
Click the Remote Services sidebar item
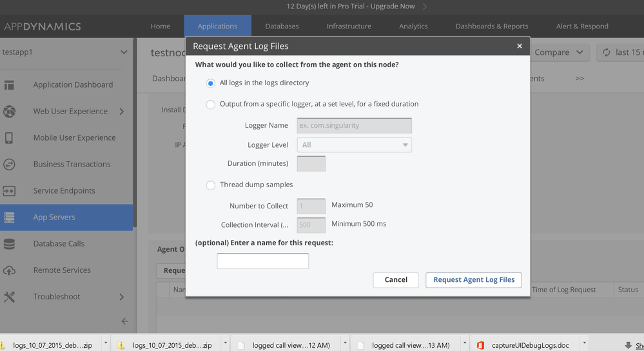pos(66,270)
